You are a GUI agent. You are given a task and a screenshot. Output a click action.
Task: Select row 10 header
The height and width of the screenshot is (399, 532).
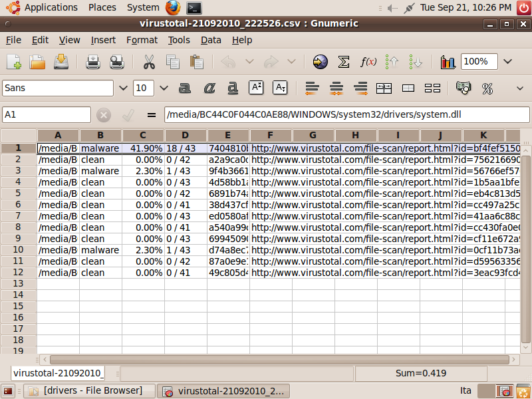19,250
